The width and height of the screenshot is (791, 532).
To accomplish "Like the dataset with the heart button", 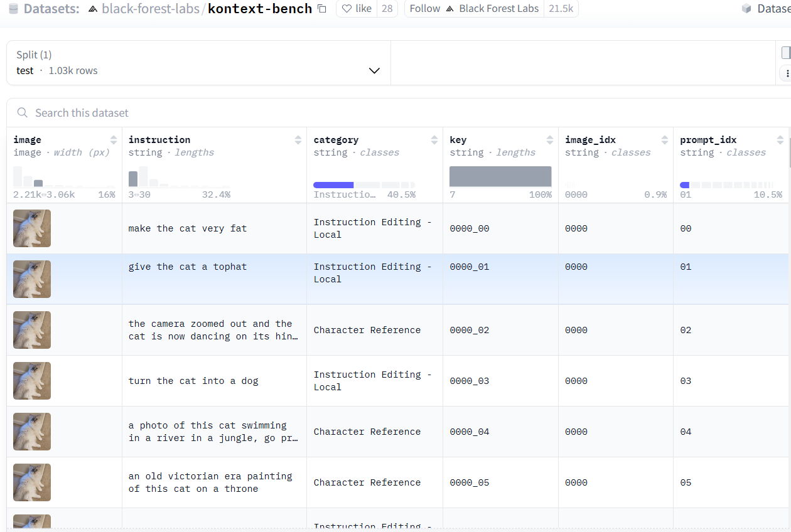I will point(357,9).
